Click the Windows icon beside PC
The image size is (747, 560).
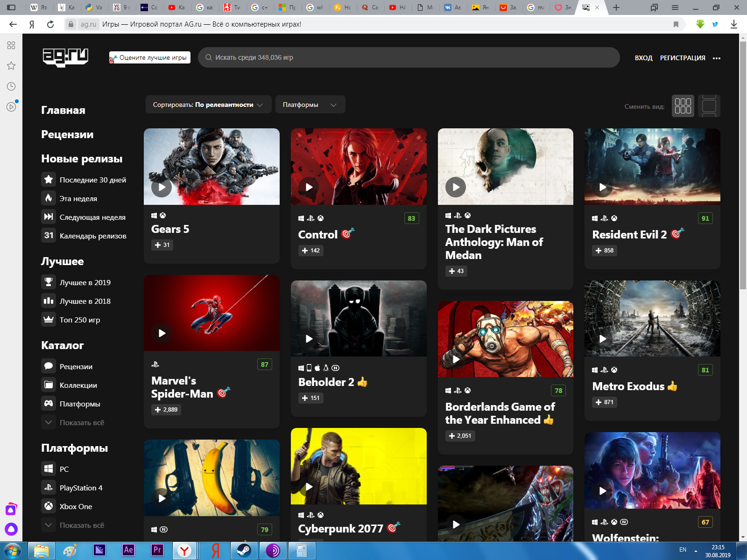[x=49, y=469]
